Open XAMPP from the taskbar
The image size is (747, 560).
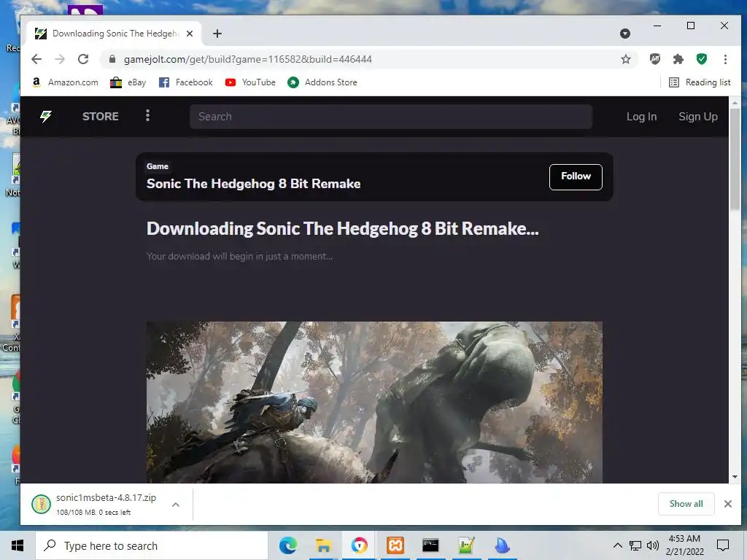click(395, 545)
